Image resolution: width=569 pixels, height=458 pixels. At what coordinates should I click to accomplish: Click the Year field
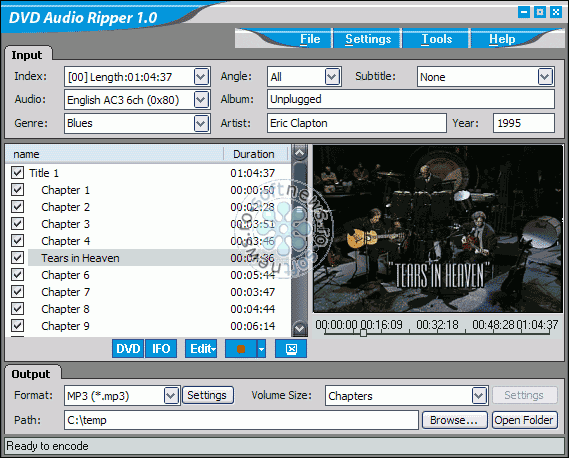(524, 123)
